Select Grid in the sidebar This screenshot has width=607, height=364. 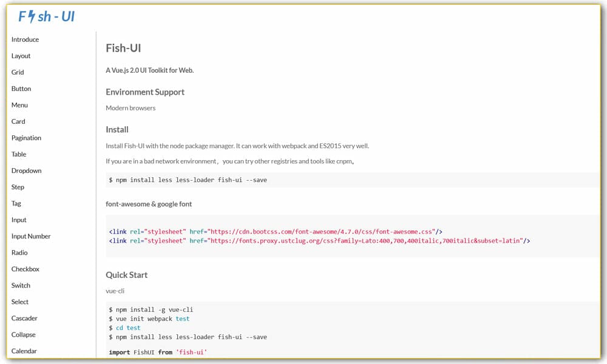click(x=18, y=72)
